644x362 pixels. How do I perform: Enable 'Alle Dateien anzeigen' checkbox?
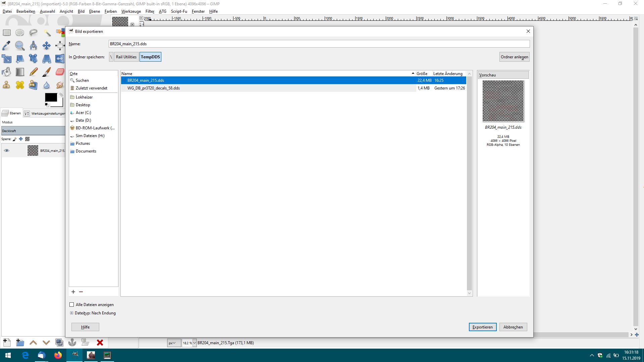pos(71,305)
